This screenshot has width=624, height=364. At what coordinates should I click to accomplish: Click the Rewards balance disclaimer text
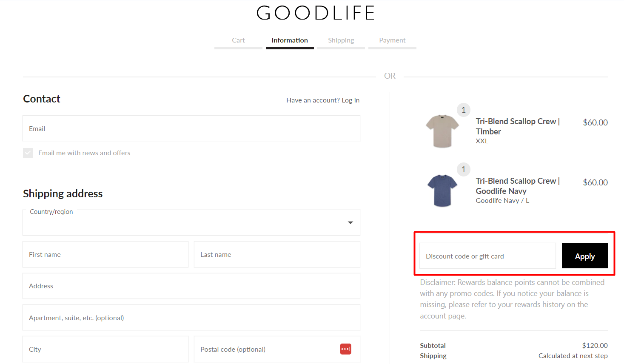[512, 299]
